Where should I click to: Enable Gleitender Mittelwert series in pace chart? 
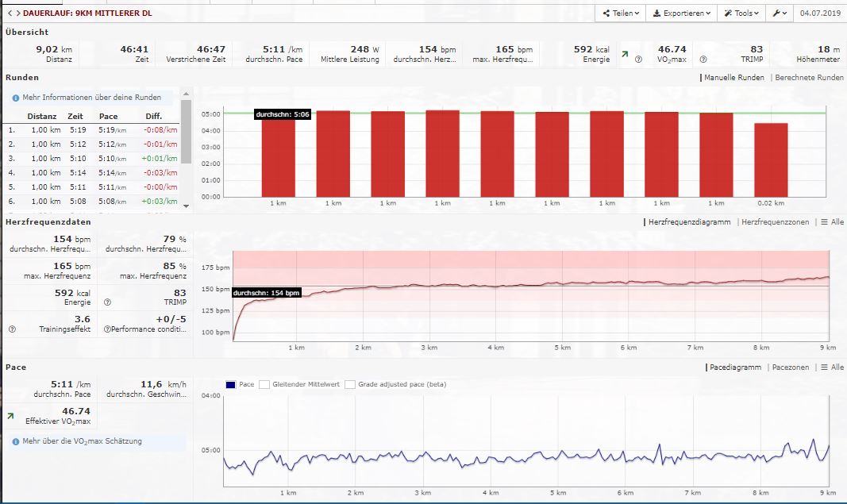click(x=265, y=384)
